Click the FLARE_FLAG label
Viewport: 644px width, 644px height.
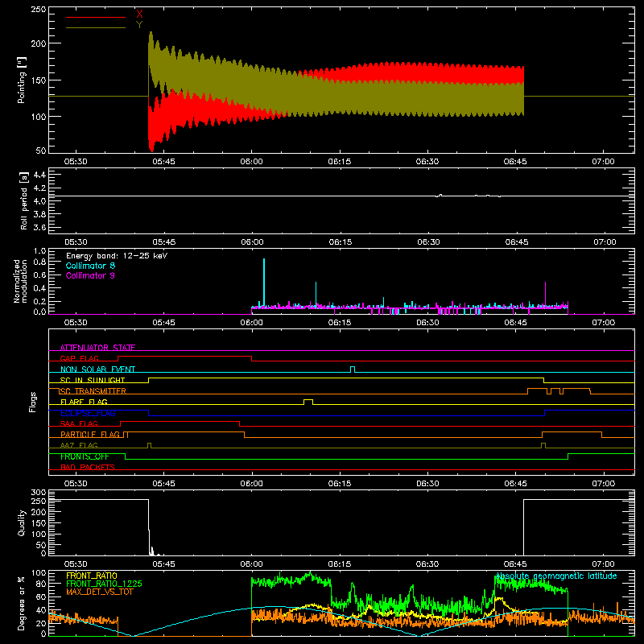pos(84,402)
